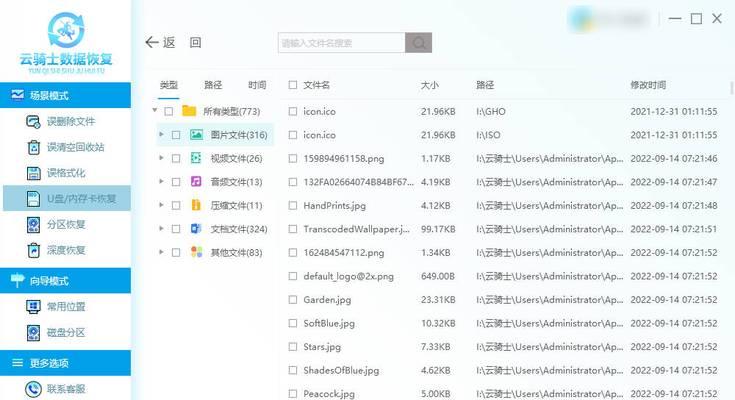This screenshot has height=400, width=735.
Task: Open 误删除文件 mode label
Action: 71,122
